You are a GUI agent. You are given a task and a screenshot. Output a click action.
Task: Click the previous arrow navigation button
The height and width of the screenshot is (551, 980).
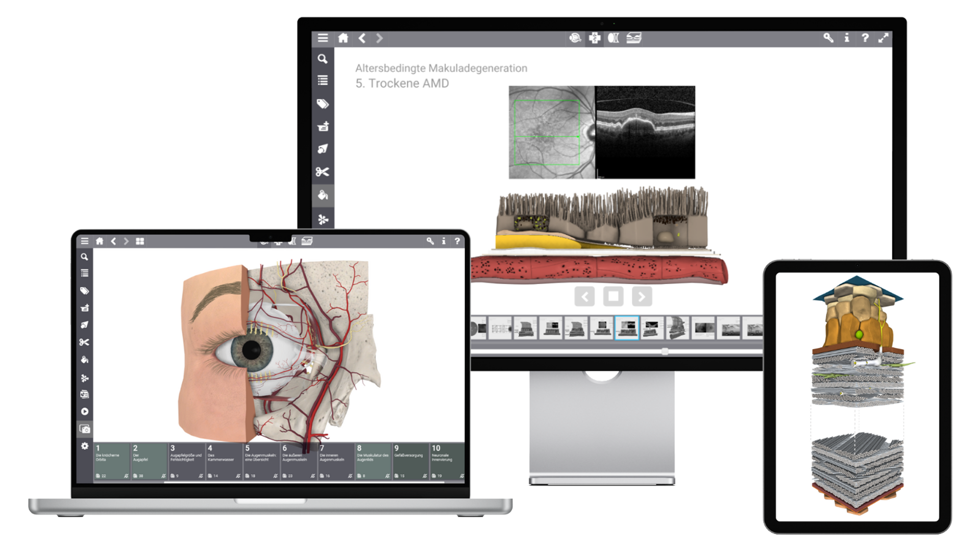[584, 297]
